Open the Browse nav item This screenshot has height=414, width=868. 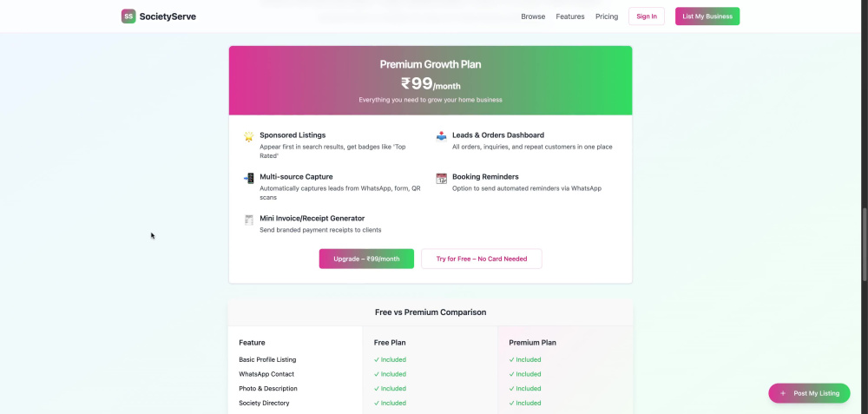coord(533,16)
